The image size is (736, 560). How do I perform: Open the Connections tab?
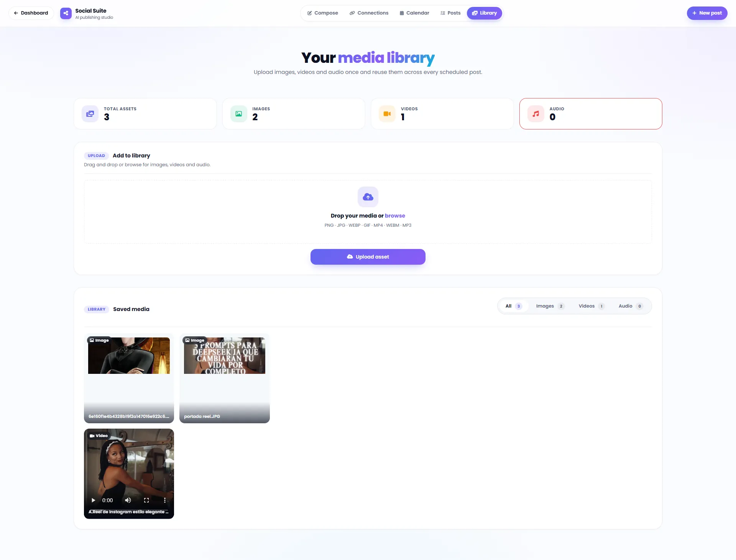369,13
